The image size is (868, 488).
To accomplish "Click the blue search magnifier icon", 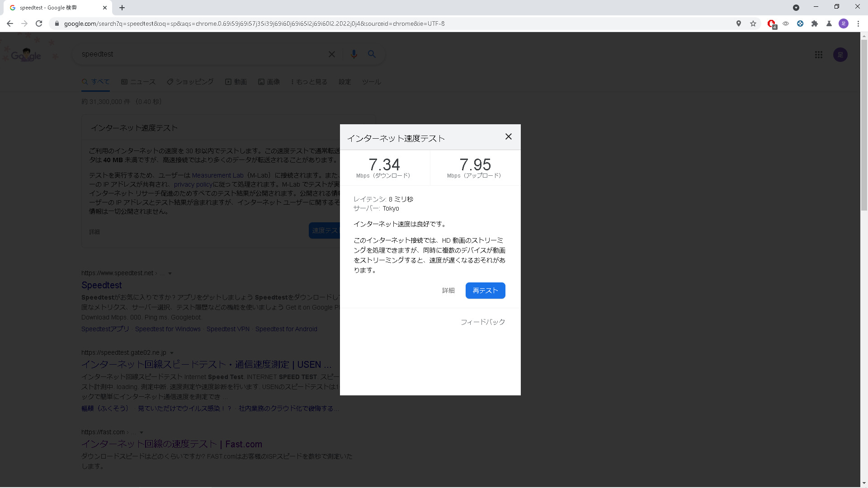I will pos(372,54).
